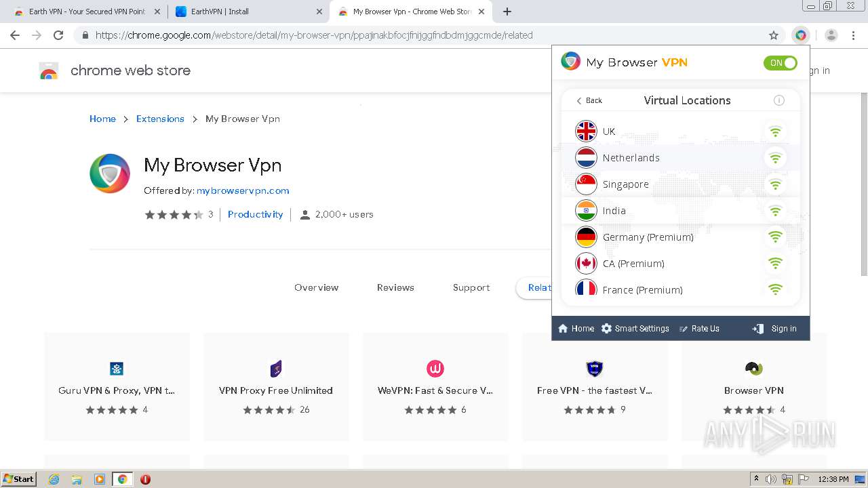Choose Netherlands location text
Screen dimensions: 868x488
[631, 158]
